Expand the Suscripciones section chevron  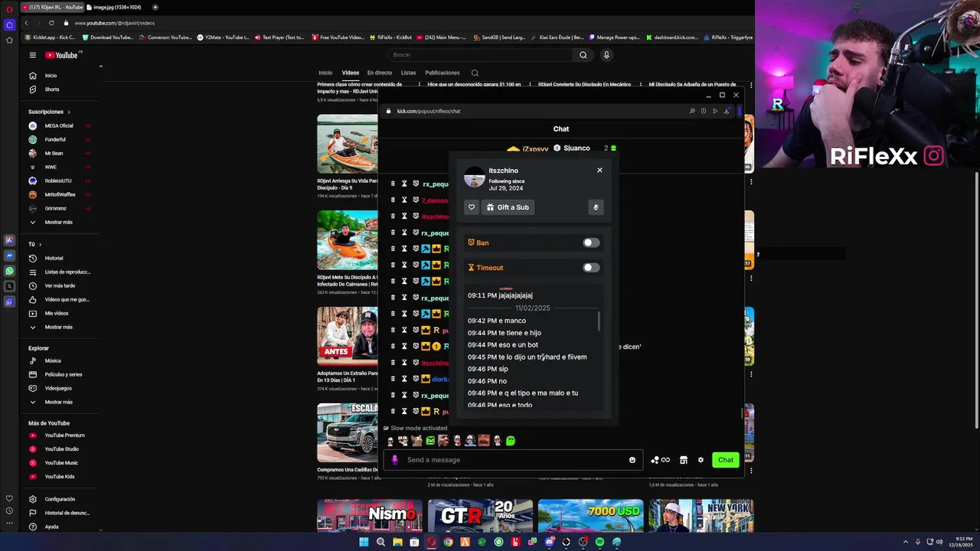coord(69,112)
